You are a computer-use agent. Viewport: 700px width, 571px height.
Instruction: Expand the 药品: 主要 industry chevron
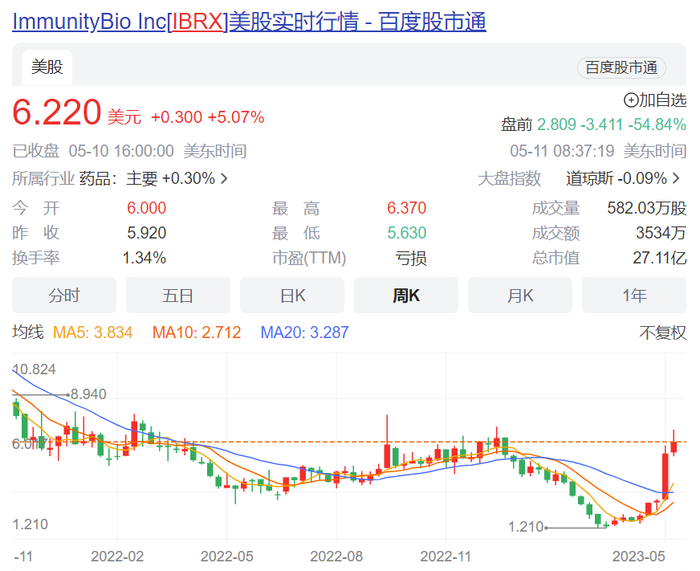pyautogui.click(x=224, y=179)
